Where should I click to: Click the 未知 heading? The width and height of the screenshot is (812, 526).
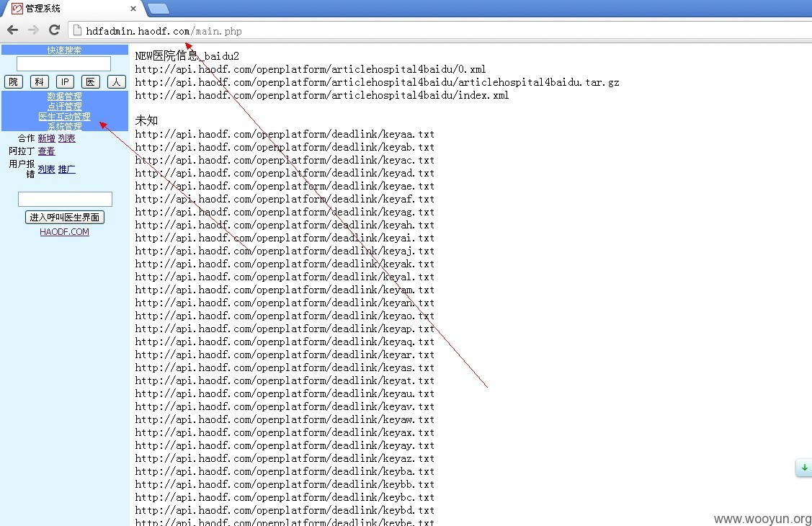(146, 120)
